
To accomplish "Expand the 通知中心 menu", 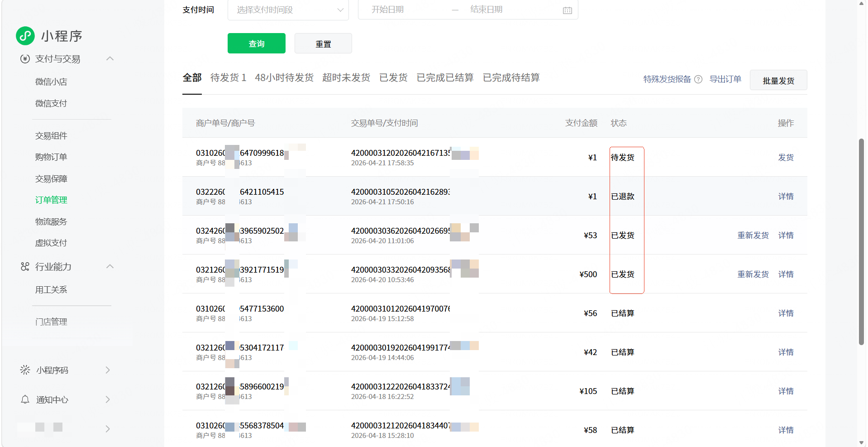I will [x=108, y=399].
